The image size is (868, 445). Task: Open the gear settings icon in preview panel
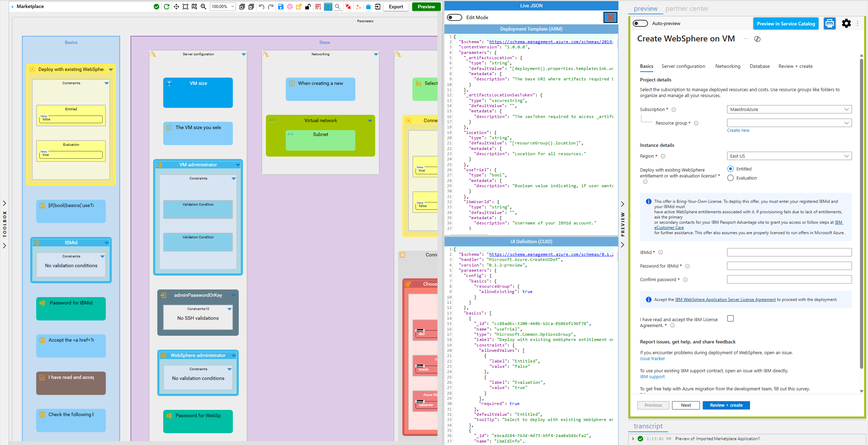click(846, 23)
